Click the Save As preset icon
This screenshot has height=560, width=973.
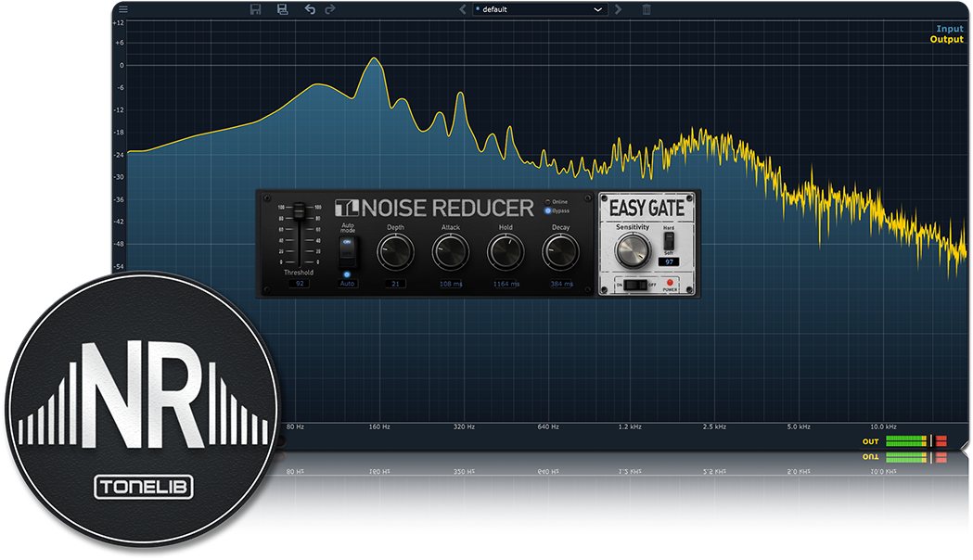coord(282,9)
